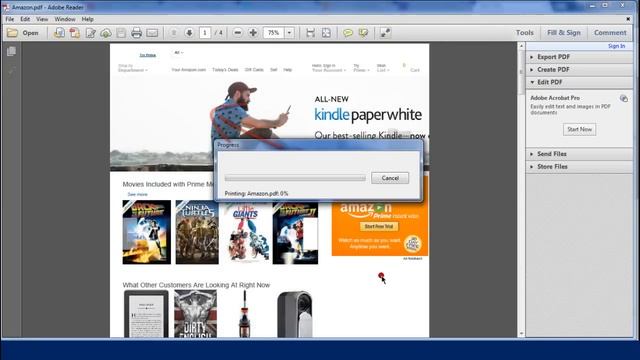Click the fit one full page icon
This screenshot has height=360, width=640.
click(x=326, y=33)
